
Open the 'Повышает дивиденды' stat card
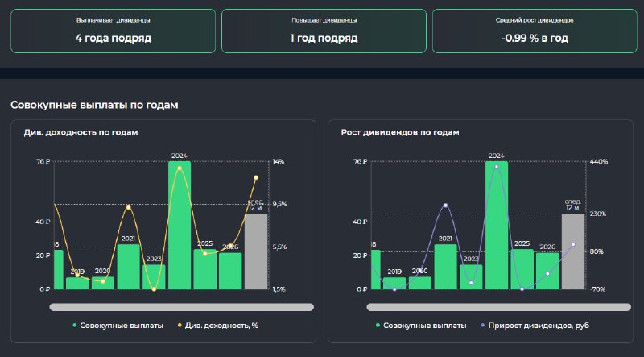coord(324,31)
